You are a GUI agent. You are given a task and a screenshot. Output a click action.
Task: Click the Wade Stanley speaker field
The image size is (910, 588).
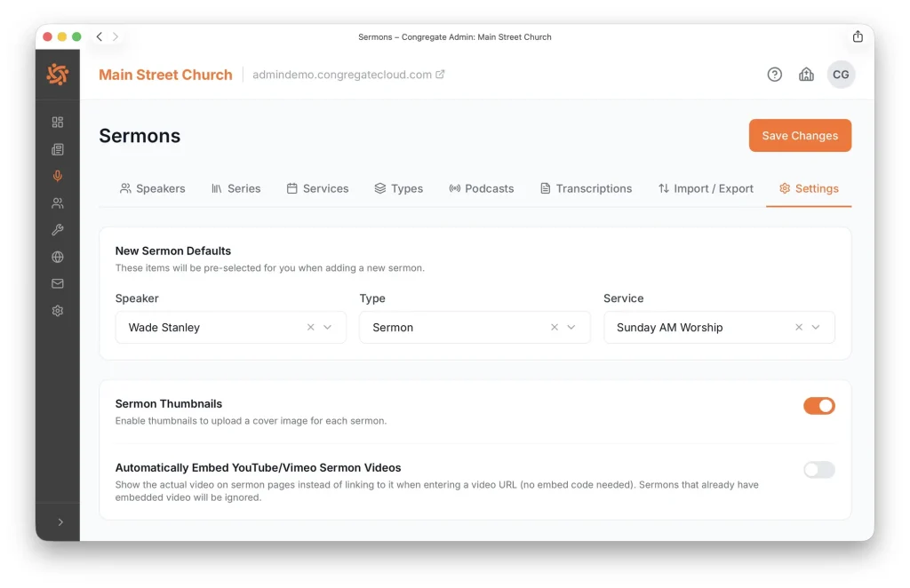point(230,327)
